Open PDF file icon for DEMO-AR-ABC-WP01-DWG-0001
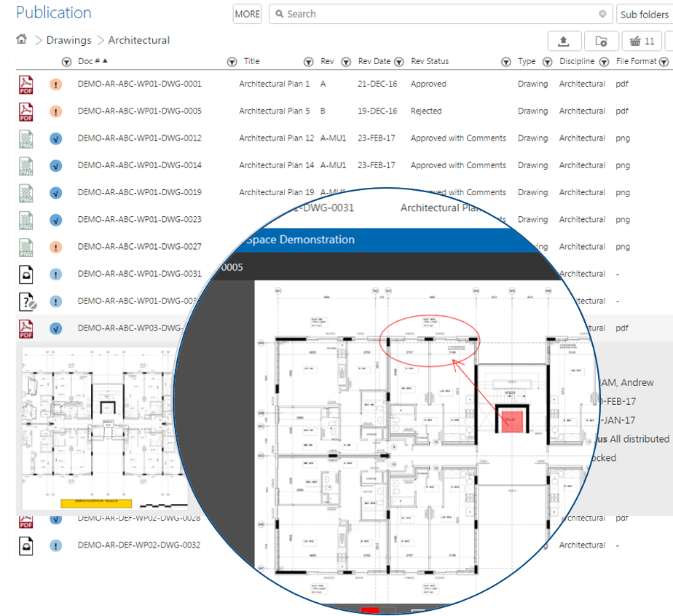This screenshot has height=616, width=673. click(26, 84)
